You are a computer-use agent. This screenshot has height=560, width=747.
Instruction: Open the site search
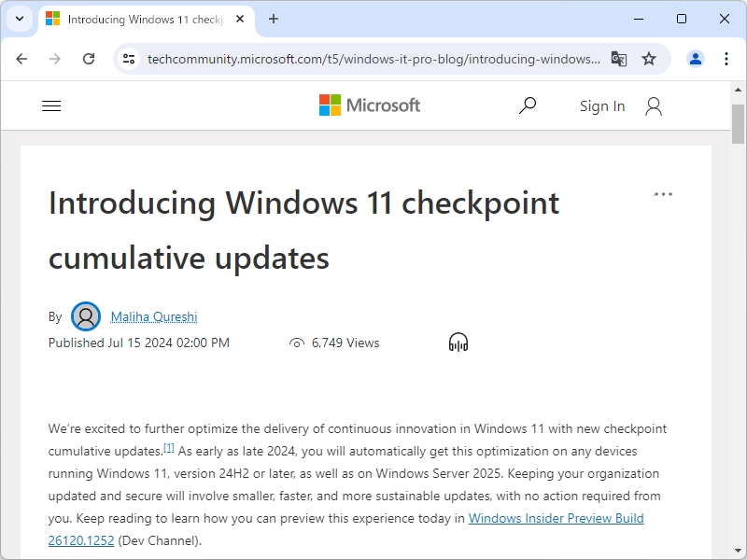[528, 105]
